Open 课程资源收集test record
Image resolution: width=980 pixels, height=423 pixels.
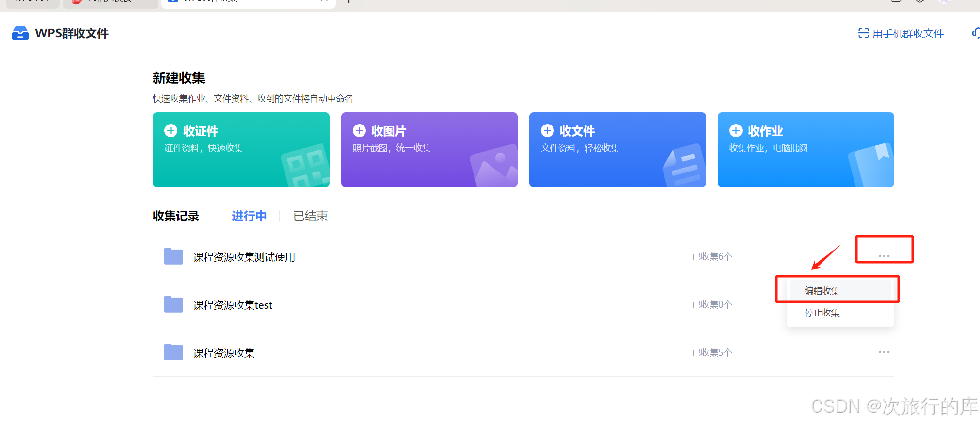[x=233, y=305]
